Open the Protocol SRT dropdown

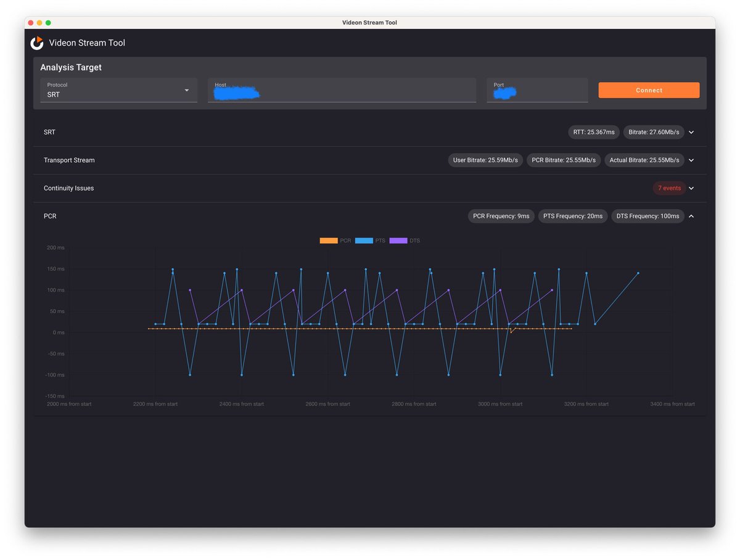(119, 90)
